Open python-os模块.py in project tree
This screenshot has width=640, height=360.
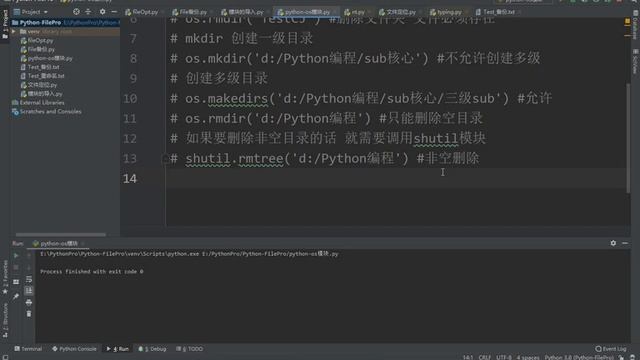coord(47,58)
